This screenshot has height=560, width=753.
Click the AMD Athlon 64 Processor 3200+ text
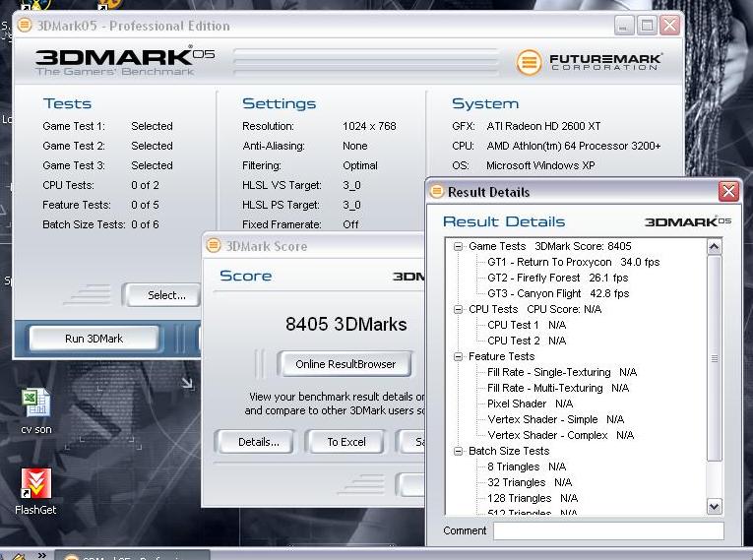click(574, 146)
